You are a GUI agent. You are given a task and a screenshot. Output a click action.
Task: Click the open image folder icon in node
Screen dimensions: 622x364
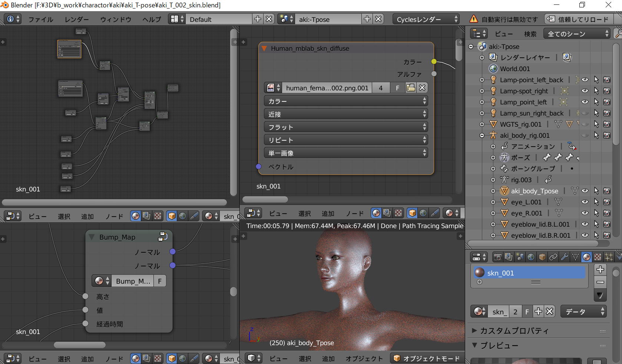tap(410, 88)
